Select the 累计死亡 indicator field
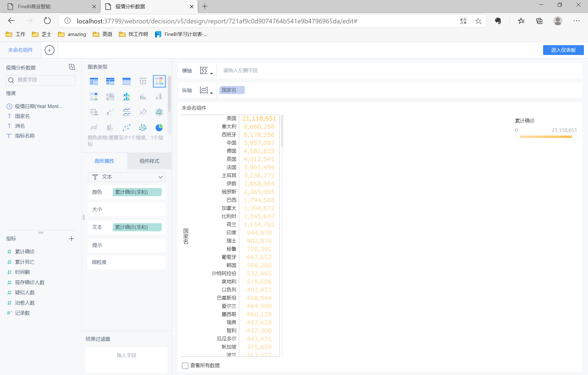The height and width of the screenshot is (375, 588). click(x=25, y=262)
